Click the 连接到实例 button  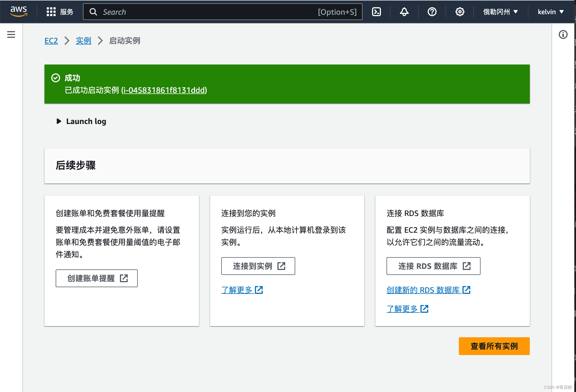(258, 266)
